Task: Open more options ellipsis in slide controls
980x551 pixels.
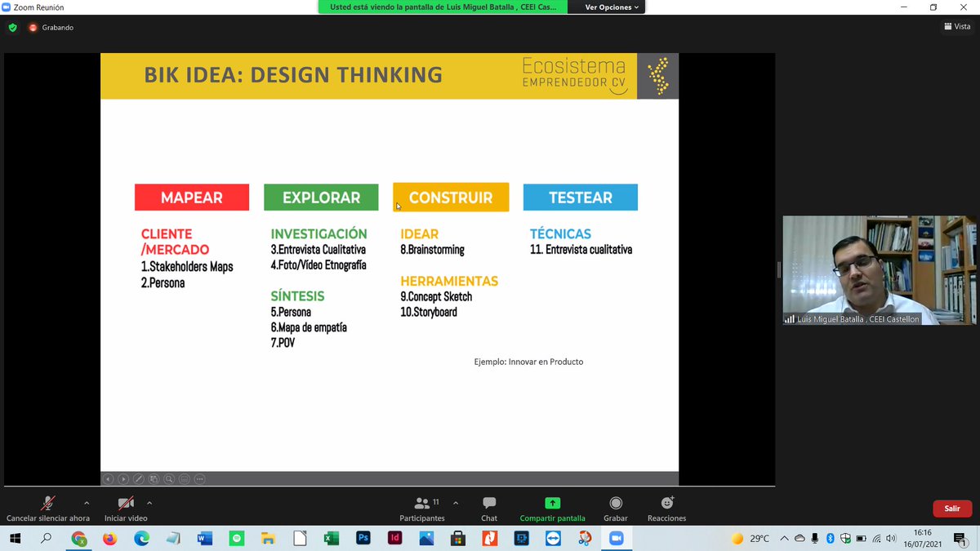Action: click(199, 479)
